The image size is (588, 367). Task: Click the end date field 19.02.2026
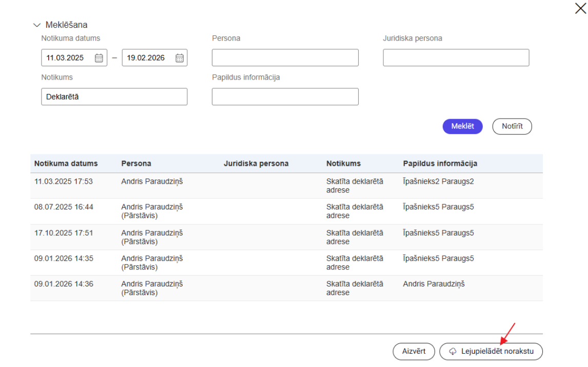pos(146,58)
